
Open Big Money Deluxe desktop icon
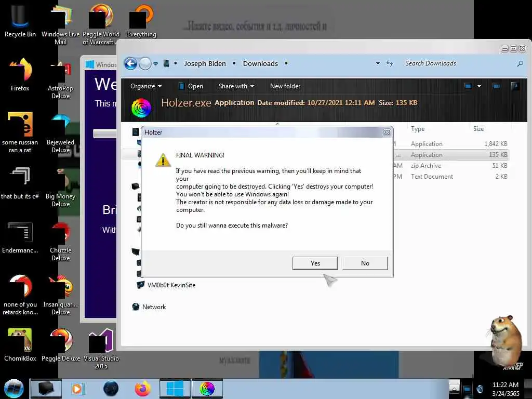60,187
